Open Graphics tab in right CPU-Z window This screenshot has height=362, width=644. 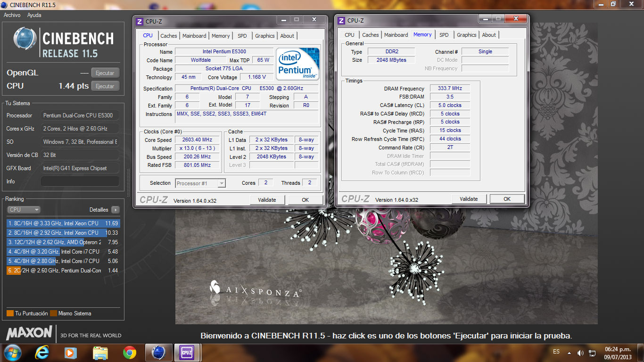click(x=467, y=35)
